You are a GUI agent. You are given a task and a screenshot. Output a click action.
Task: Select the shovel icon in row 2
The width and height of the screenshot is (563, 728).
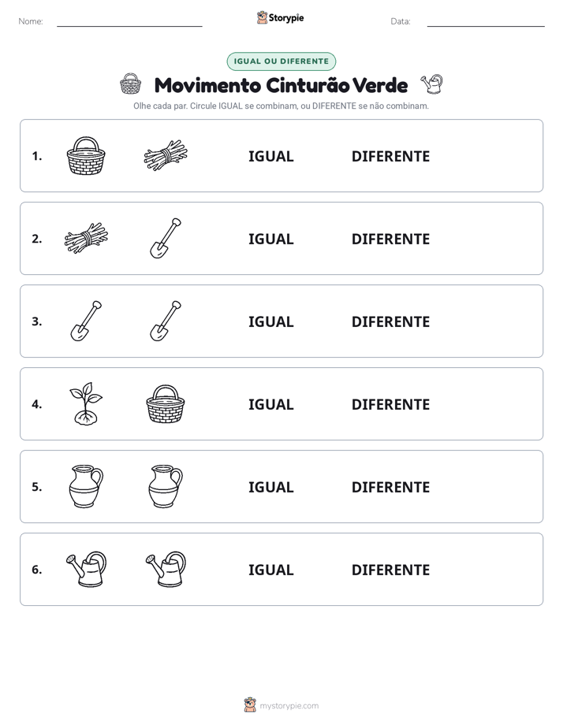click(166, 238)
